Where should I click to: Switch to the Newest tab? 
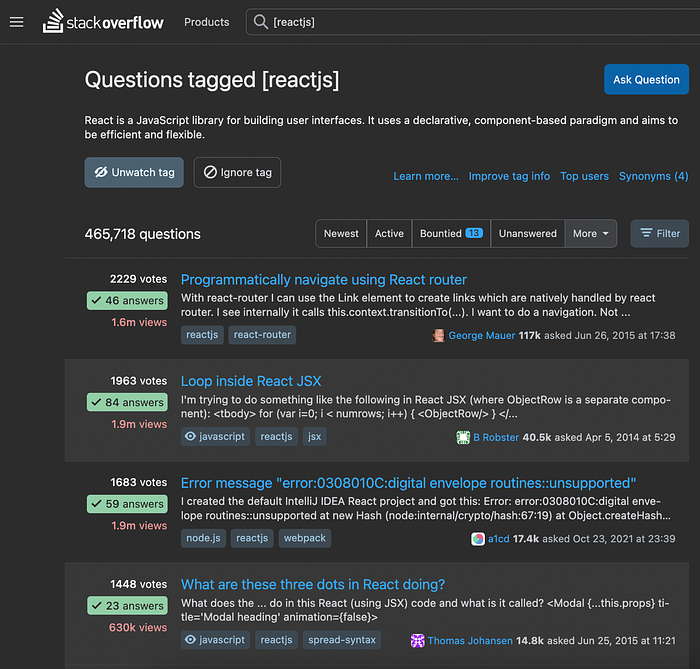click(341, 233)
